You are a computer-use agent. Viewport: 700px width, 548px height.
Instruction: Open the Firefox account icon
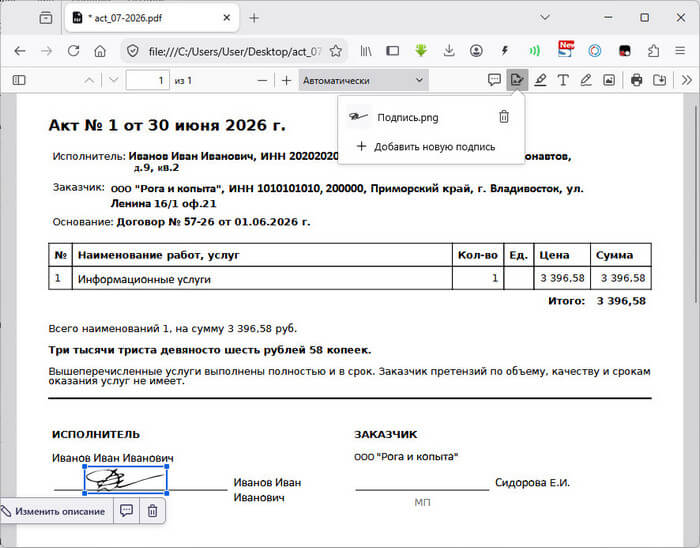[476, 51]
